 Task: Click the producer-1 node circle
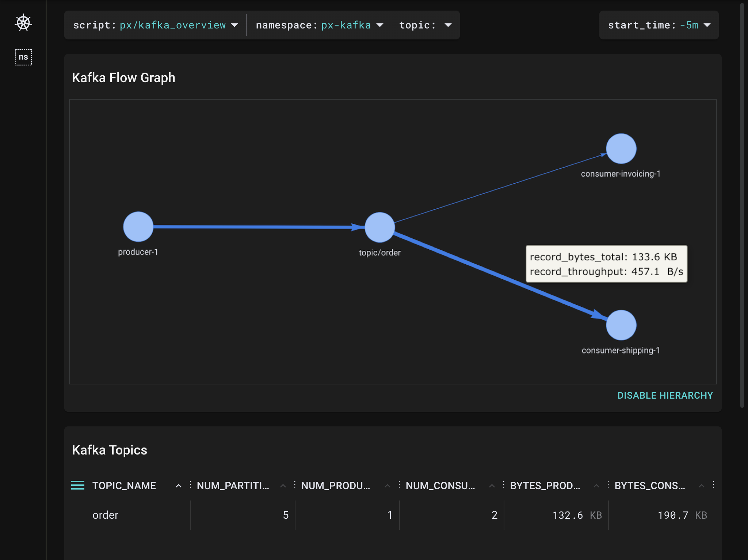tap(138, 227)
